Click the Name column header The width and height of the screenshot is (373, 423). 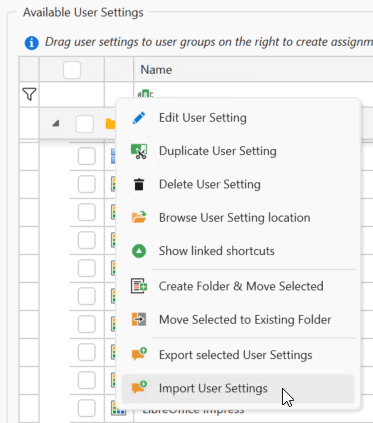253,70
